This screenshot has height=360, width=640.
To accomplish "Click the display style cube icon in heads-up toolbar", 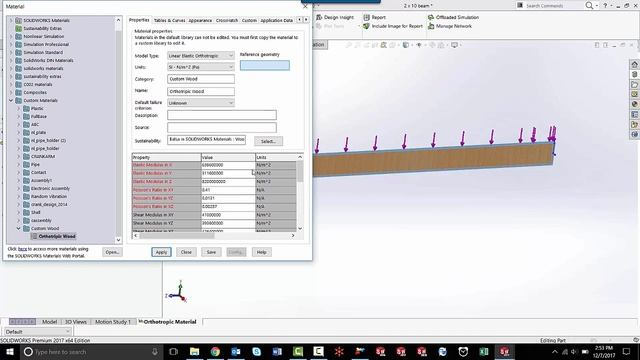I will tap(405, 45).
